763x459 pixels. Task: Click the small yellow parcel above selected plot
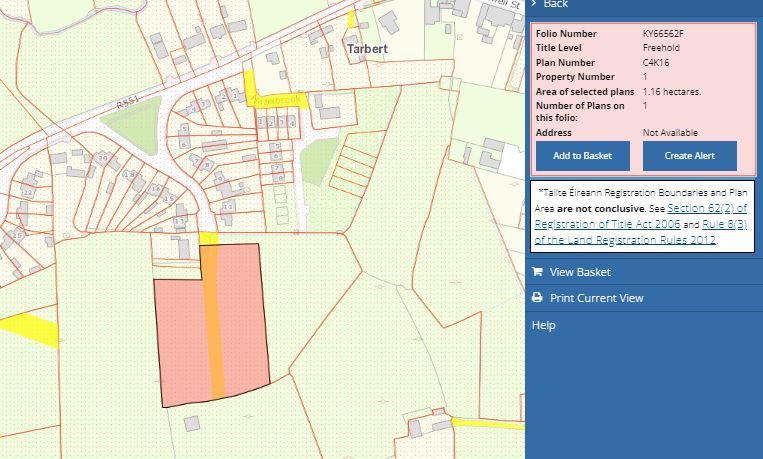(x=208, y=238)
